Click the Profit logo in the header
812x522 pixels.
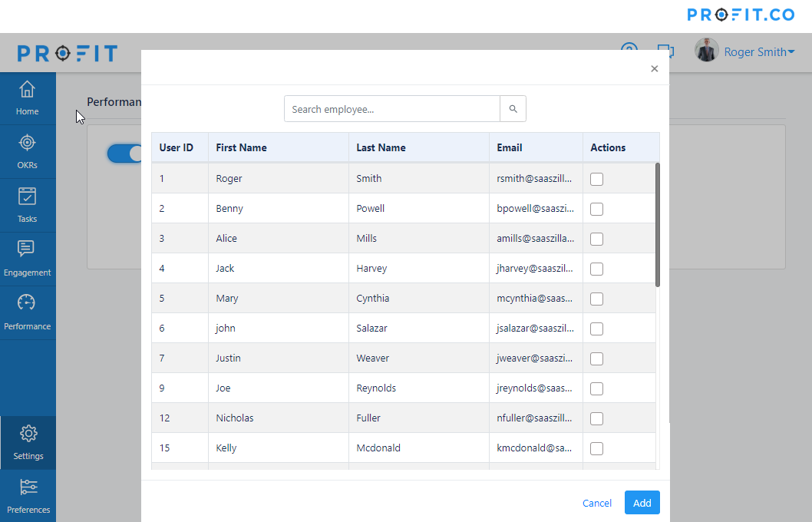(68, 53)
